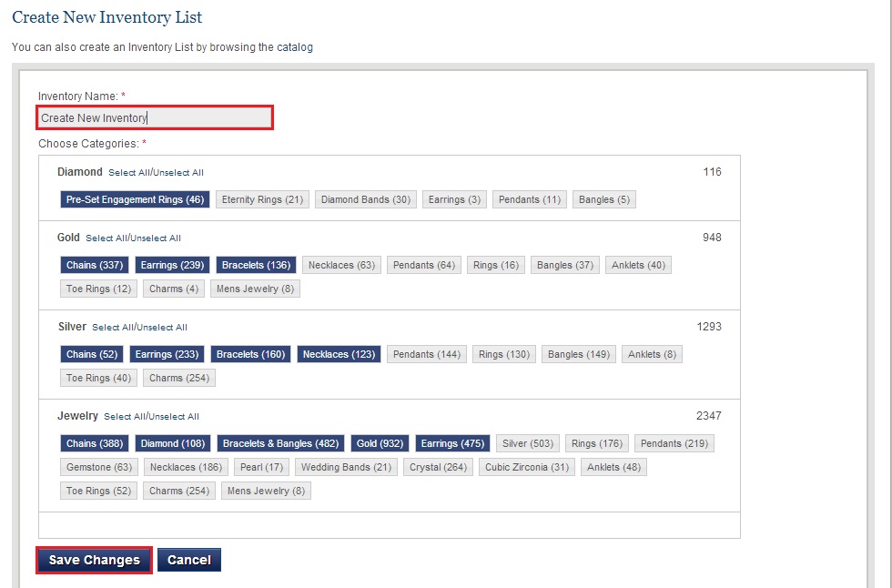
Task: Select Jewelry Rings (176) category
Action: point(597,443)
